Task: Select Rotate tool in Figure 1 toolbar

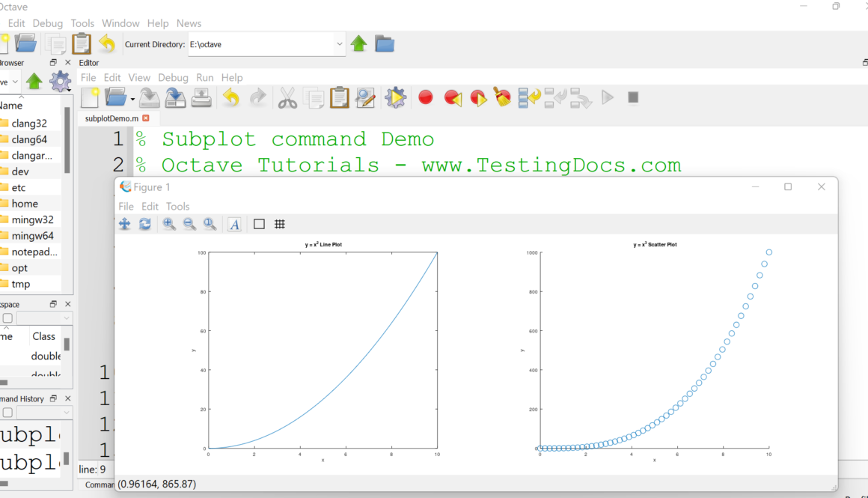Action: 145,224
